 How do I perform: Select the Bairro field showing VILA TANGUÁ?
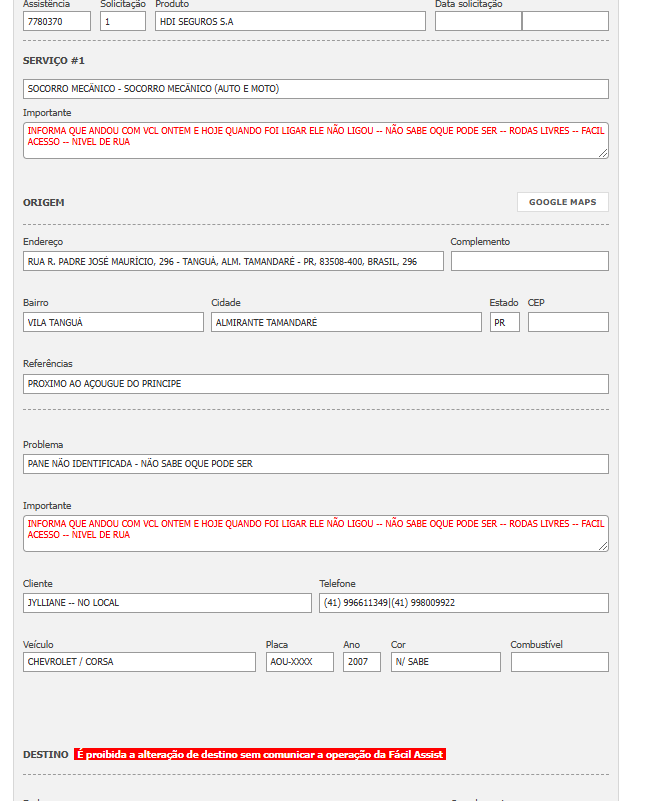113,322
